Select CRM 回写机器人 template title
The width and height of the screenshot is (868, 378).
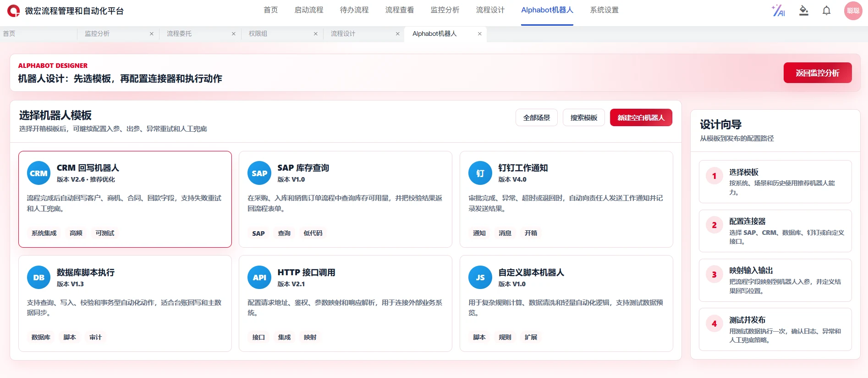coord(88,168)
